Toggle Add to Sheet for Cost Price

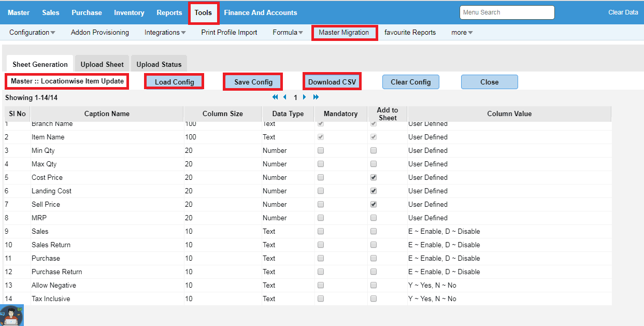[374, 177]
